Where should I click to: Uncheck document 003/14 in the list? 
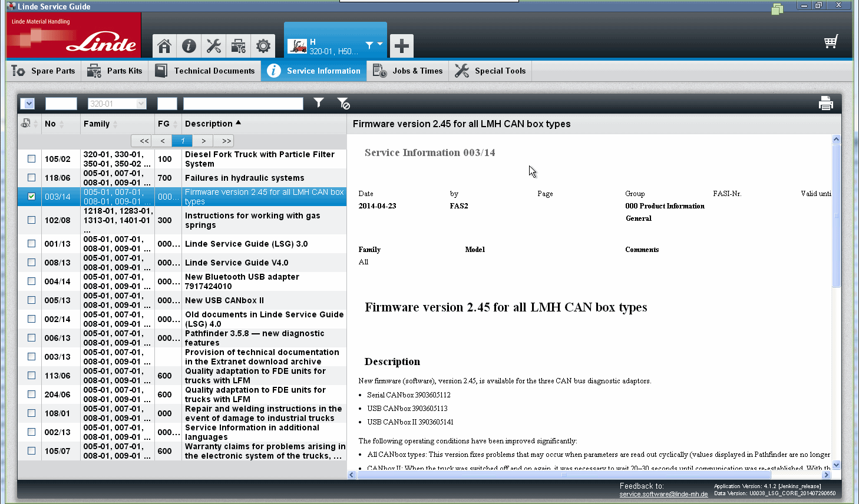31,196
